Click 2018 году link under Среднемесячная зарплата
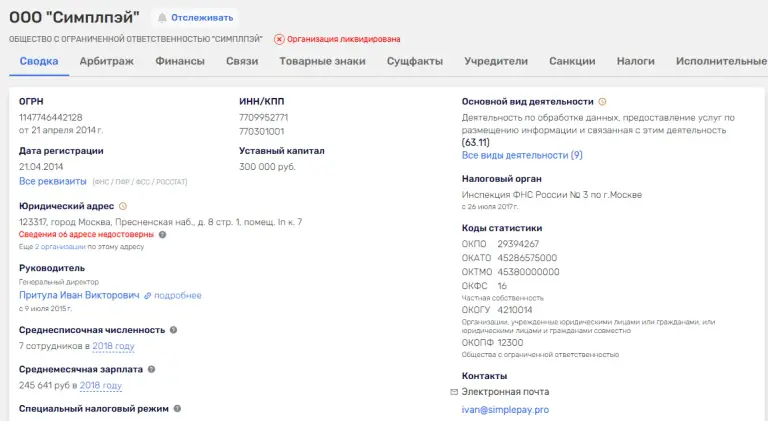Screen dimensions: 768x421 coord(100,385)
